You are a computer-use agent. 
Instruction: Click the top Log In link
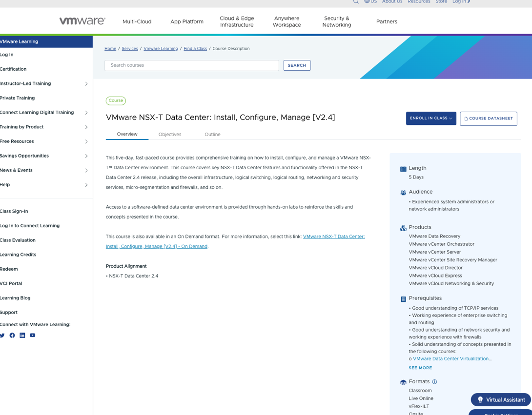[x=461, y=1]
